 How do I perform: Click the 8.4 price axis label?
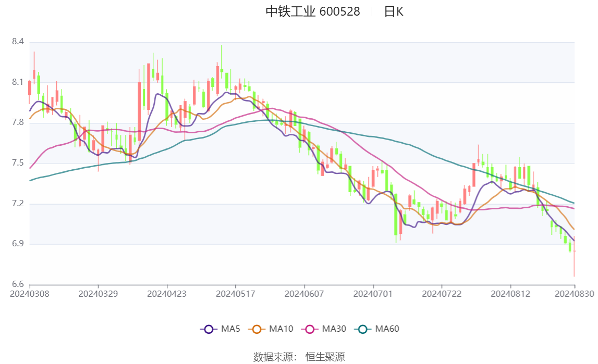18,42
